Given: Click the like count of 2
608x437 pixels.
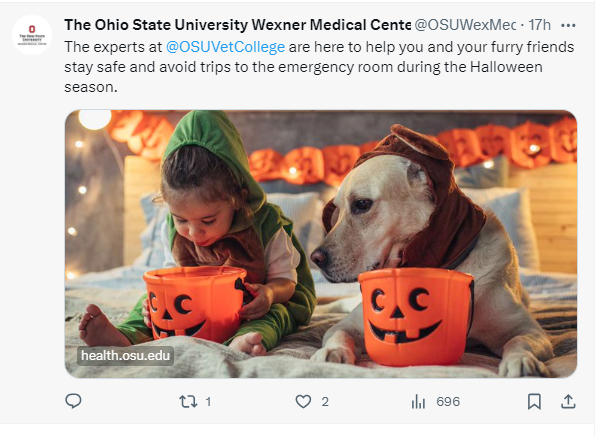Looking at the screenshot, I should [325, 401].
